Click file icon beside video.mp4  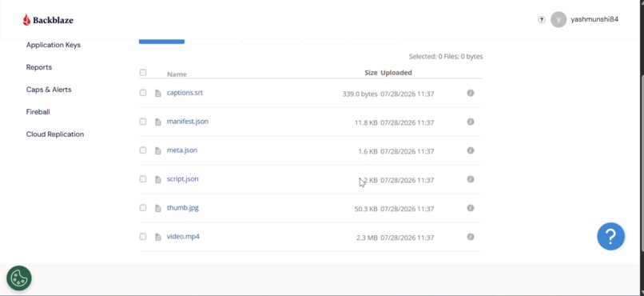157,238
